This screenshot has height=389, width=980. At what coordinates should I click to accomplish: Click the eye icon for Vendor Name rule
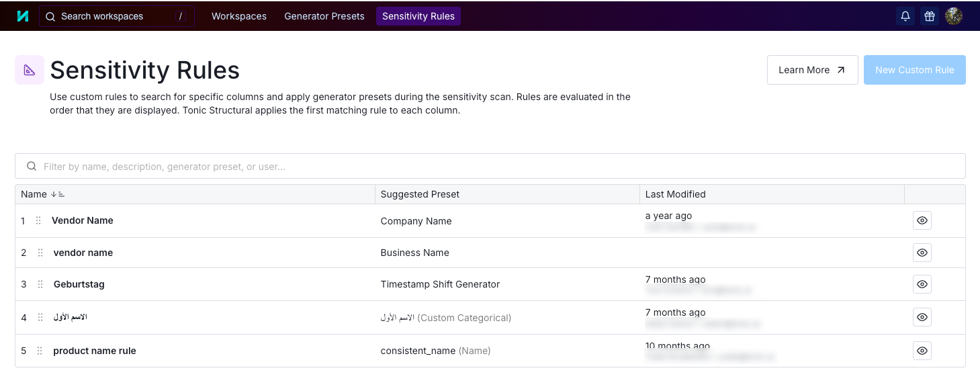click(x=922, y=220)
